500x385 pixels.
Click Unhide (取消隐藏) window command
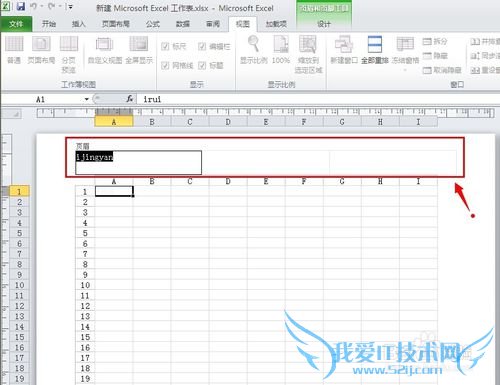point(442,70)
